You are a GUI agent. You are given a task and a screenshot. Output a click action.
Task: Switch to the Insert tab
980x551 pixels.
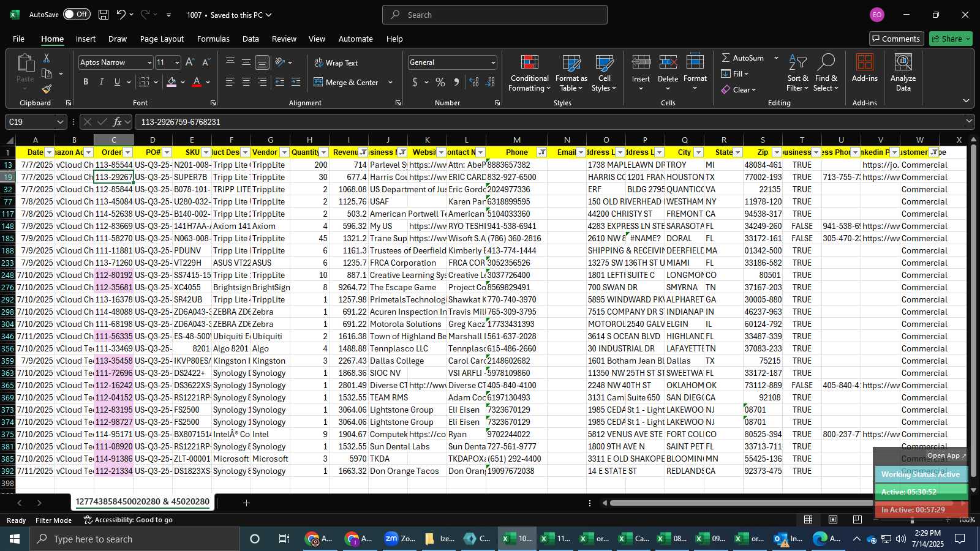86,39
